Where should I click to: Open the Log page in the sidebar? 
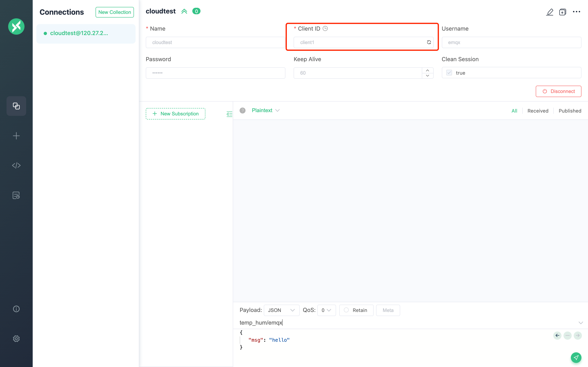point(16,195)
